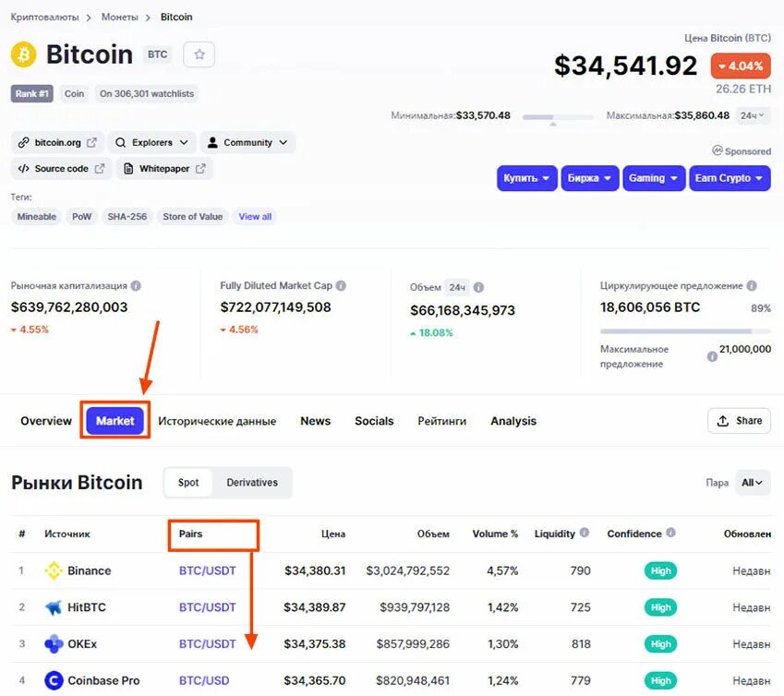Open the Пара All filter dropdown
The width and height of the screenshot is (784, 696).
pos(752,483)
